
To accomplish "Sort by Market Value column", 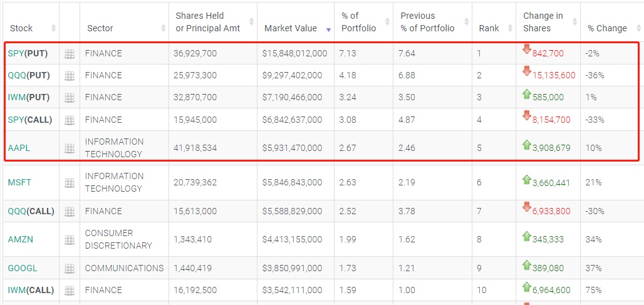I will pyautogui.click(x=290, y=28).
